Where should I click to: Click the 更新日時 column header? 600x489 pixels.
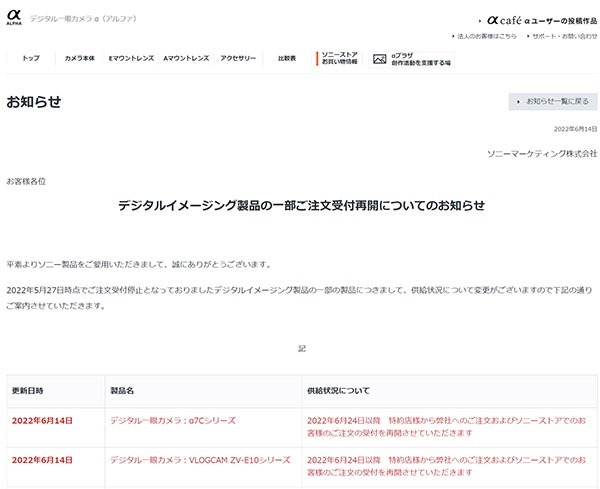coord(28,391)
